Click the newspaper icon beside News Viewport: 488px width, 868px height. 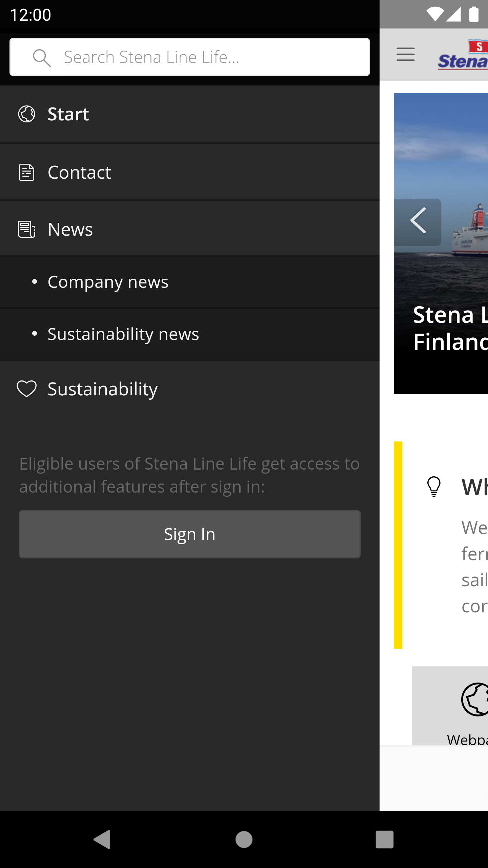[26, 229]
